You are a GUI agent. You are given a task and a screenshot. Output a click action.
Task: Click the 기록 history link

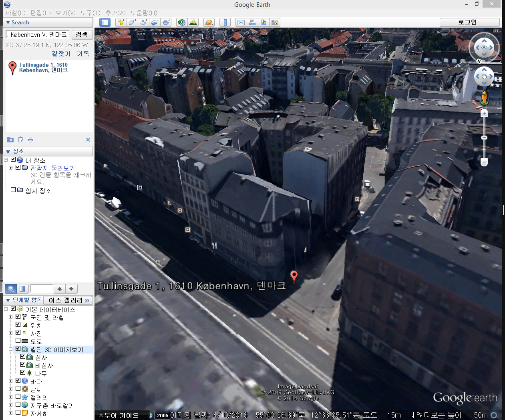pyautogui.click(x=83, y=54)
